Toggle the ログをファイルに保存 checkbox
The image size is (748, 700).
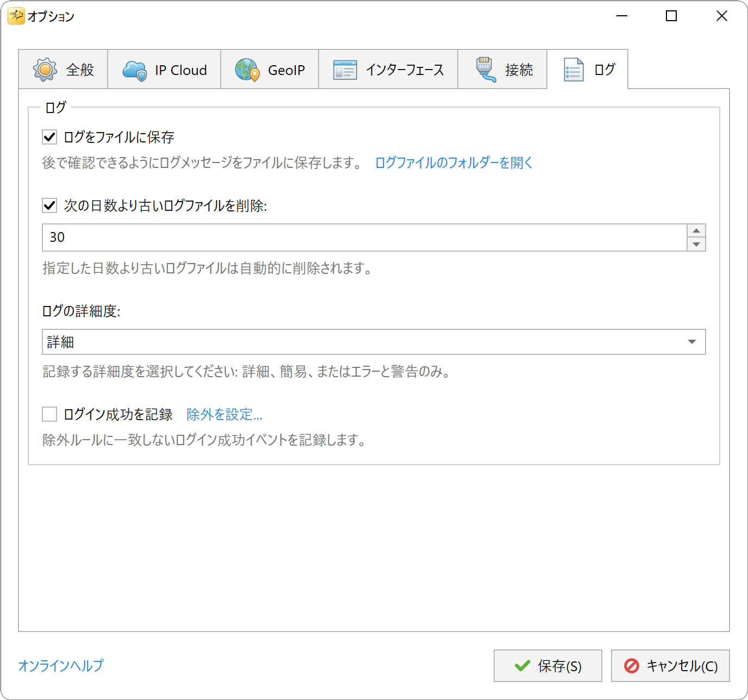[x=49, y=137]
